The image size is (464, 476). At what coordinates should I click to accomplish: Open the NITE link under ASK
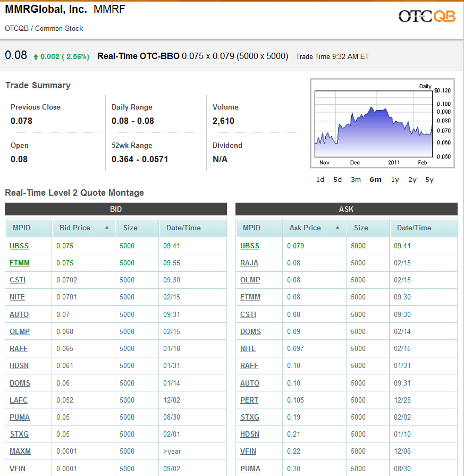[x=248, y=348]
